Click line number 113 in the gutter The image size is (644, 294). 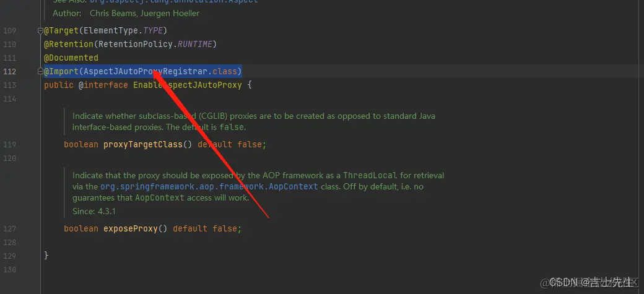pyautogui.click(x=9, y=85)
